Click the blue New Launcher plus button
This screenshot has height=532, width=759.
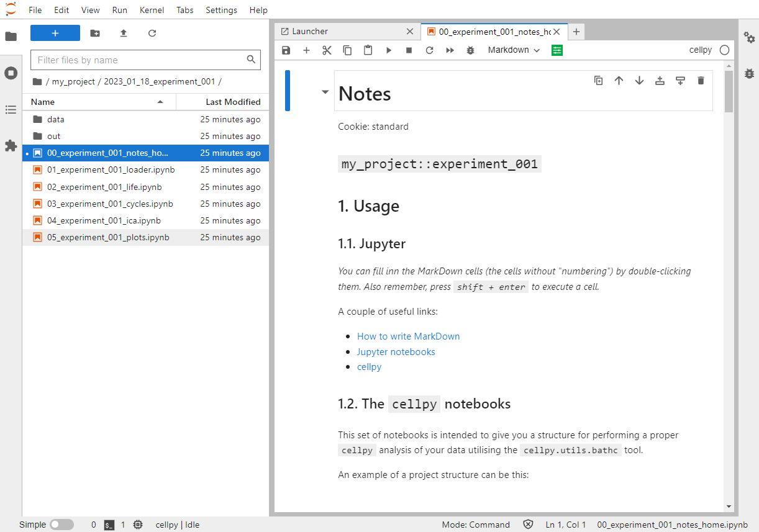click(x=55, y=33)
